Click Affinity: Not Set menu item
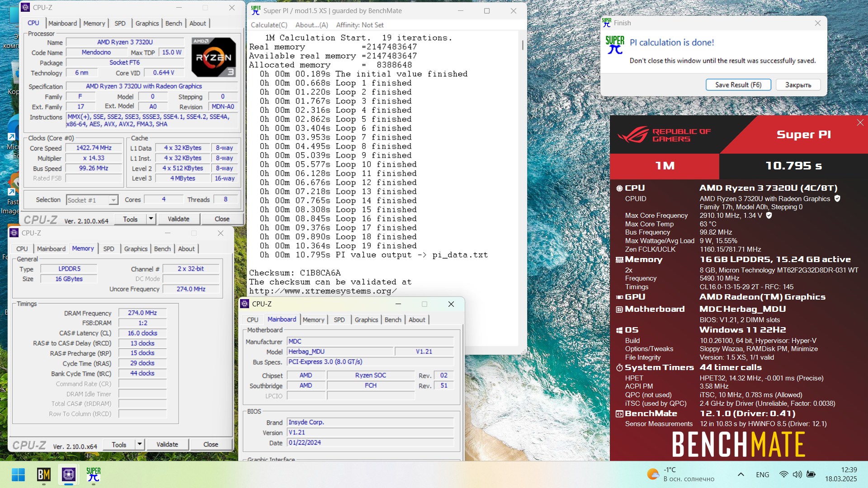868x488 pixels. point(360,25)
